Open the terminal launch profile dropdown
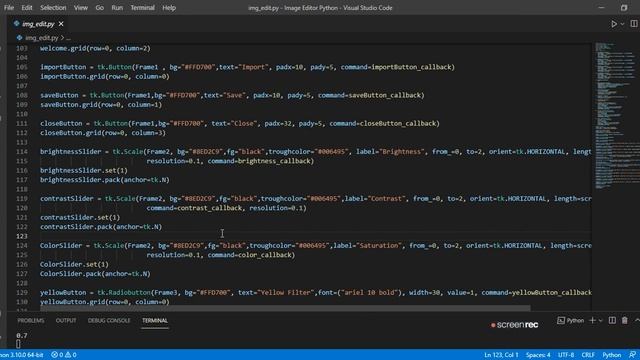 tap(600, 320)
